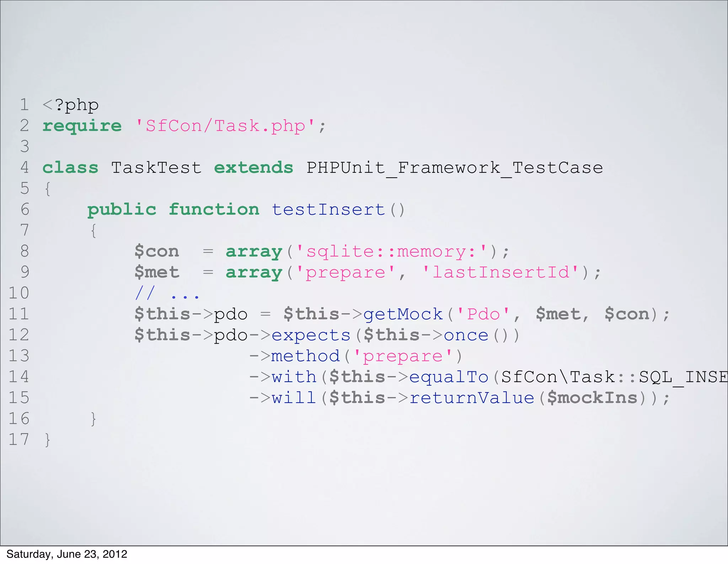Click the 'once' method call
728x564 pixels.
click(466, 335)
